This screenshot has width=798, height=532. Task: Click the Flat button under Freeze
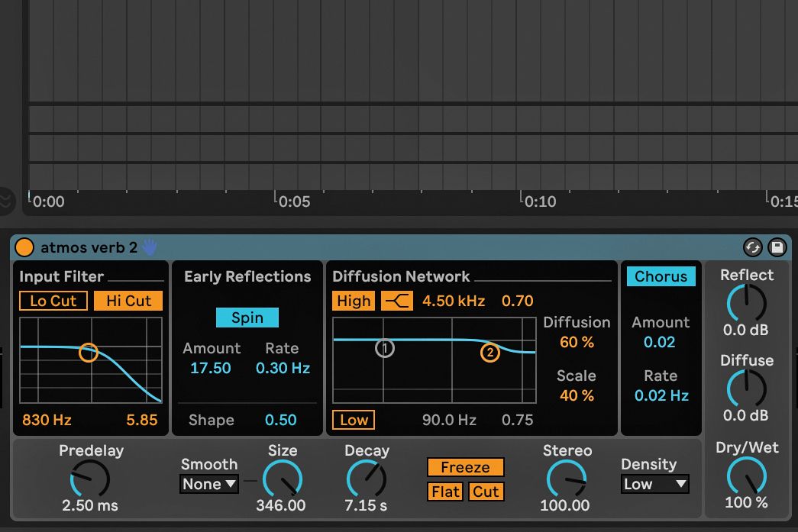coord(444,492)
